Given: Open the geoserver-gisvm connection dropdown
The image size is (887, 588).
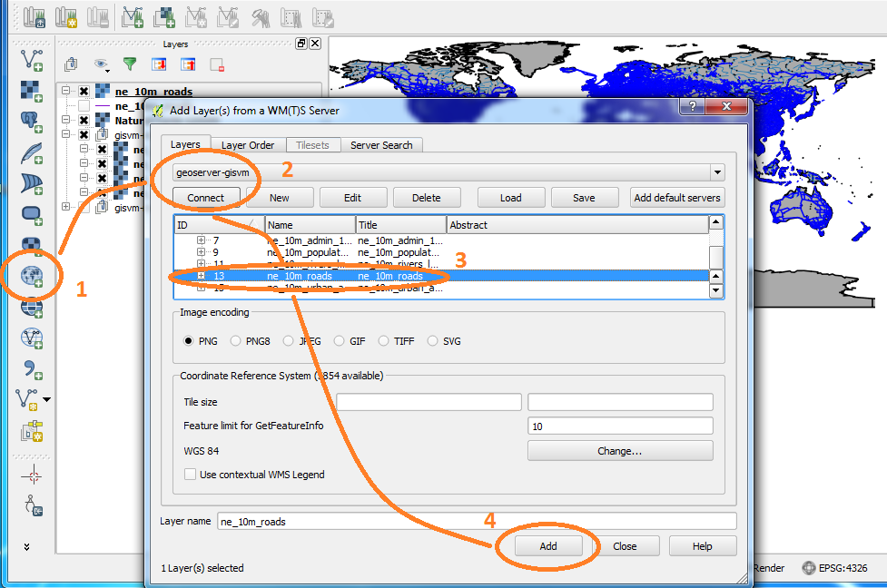Looking at the screenshot, I should pos(717,172).
